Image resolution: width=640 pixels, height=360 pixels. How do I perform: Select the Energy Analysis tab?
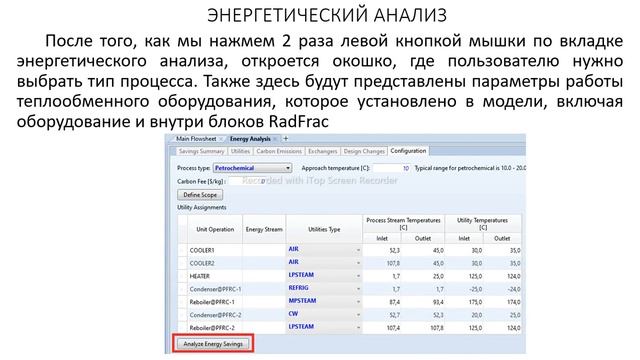pyautogui.click(x=250, y=139)
